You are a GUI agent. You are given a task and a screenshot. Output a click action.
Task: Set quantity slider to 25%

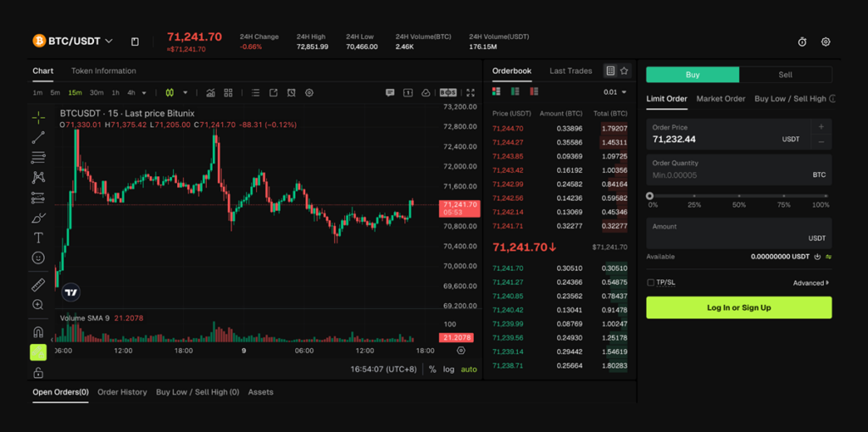pyautogui.click(x=694, y=196)
